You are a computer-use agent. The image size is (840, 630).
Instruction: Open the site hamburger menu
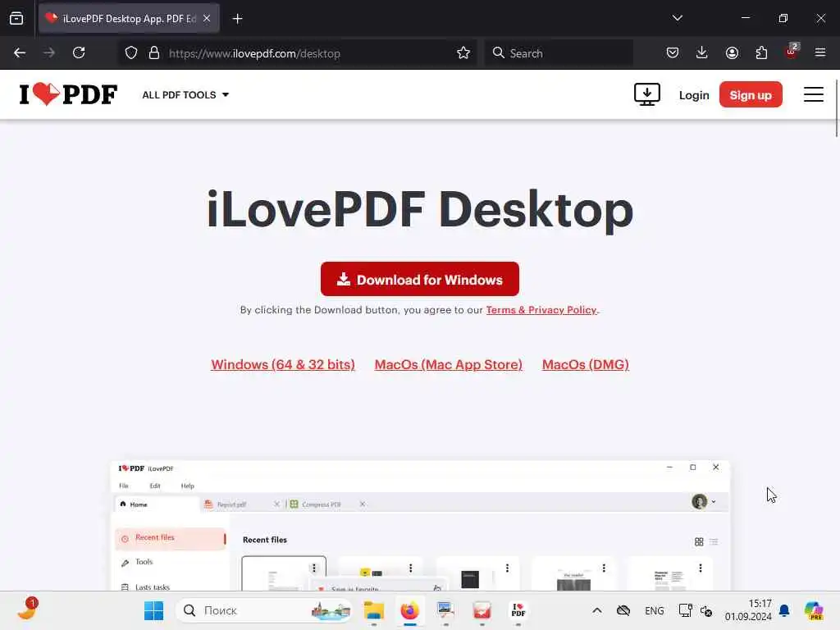813,95
